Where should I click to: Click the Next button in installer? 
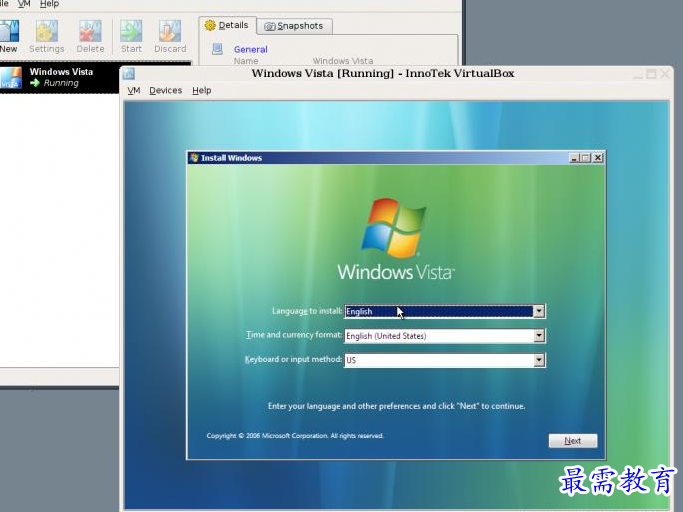[573, 441]
